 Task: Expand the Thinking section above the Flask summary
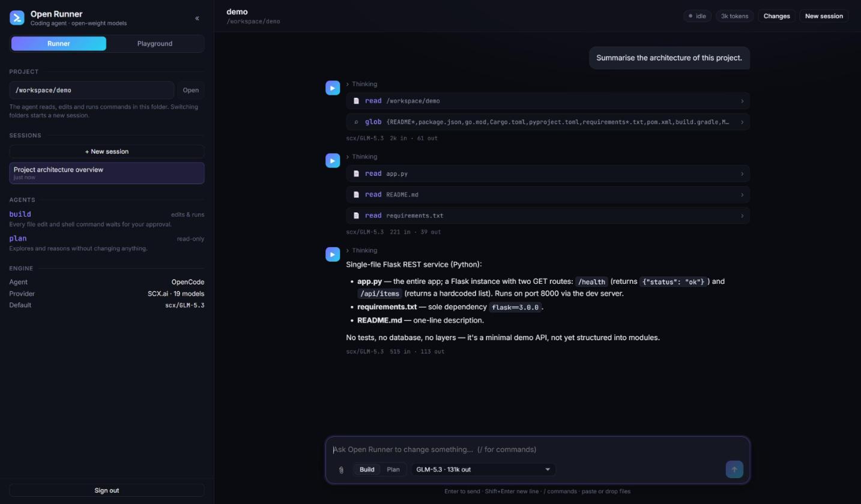361,251
